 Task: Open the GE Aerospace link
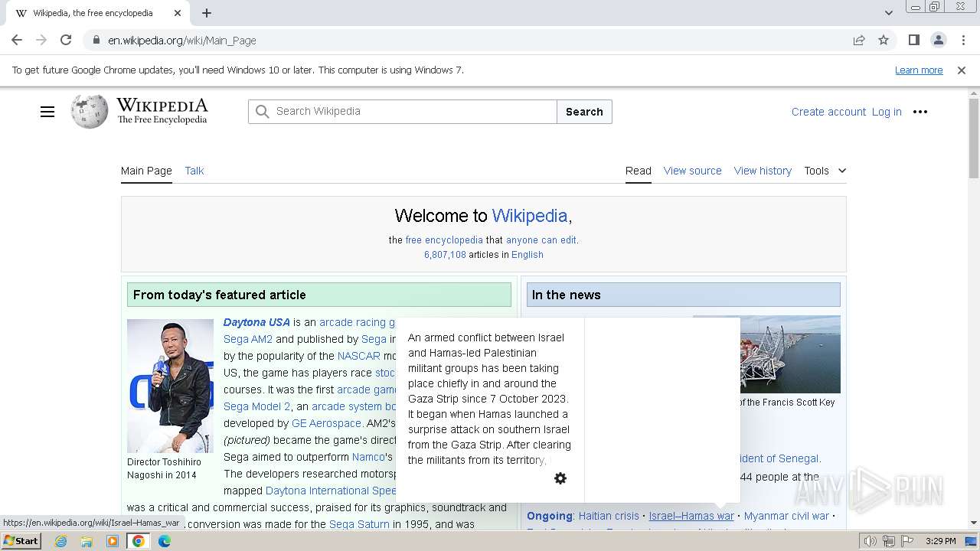pos(326,423)
